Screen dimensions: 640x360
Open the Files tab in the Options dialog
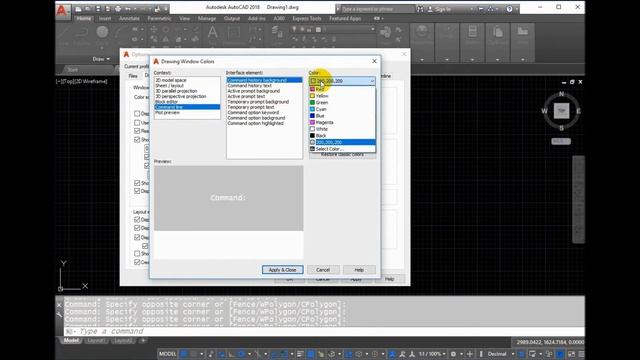point(133,76)
